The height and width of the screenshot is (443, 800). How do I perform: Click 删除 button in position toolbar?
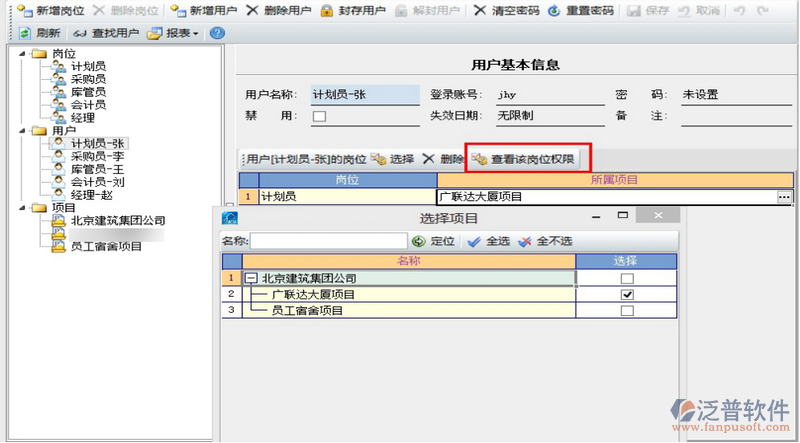443,159
